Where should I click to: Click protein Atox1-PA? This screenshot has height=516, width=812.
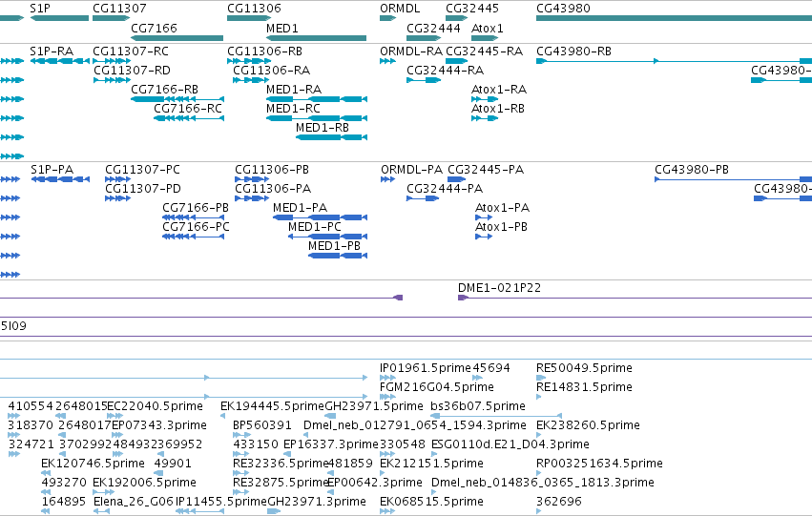(x=503, y=208)
